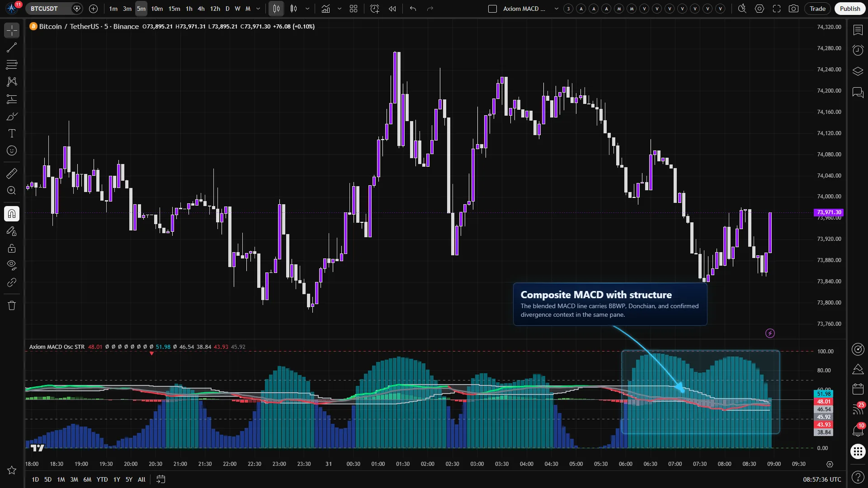Expand the timeframe interval dropdown
This screenshot has width=868, height=488.
pos(258,9)
